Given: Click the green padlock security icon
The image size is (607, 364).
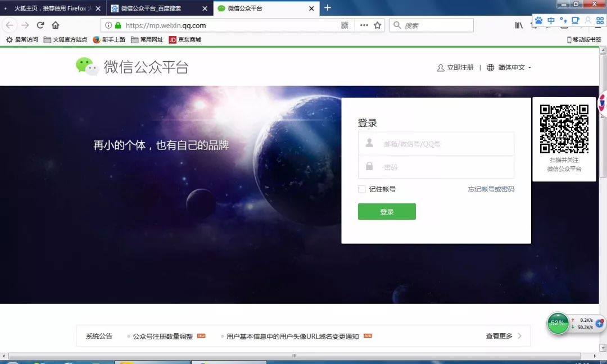Looking at the screenshot, I should click(x=118, y=25).
